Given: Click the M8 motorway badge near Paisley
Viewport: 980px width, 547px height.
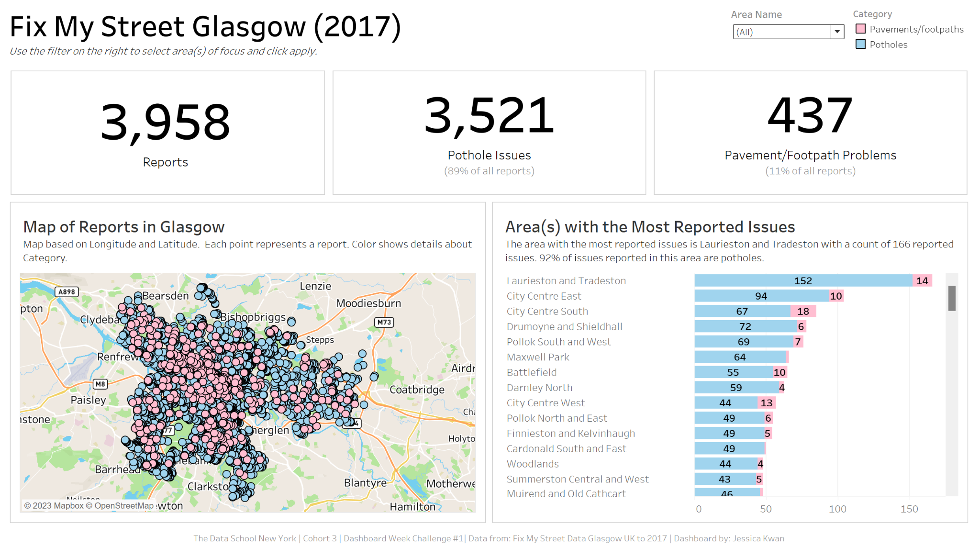Looking at the screenshot, I should click(x=100, y=384).
